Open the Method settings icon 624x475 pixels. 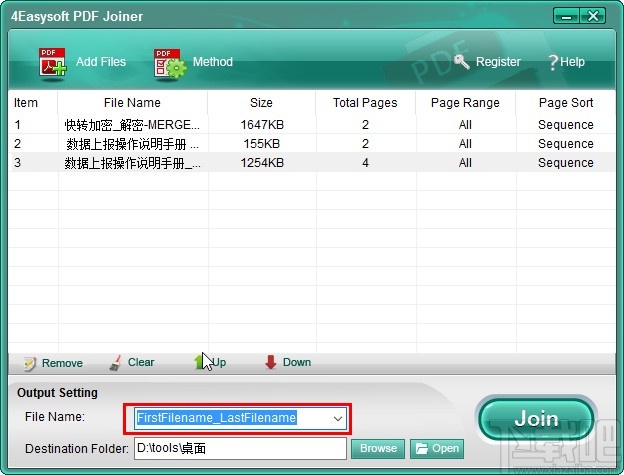pyautogui.click(x=170, y=63)
